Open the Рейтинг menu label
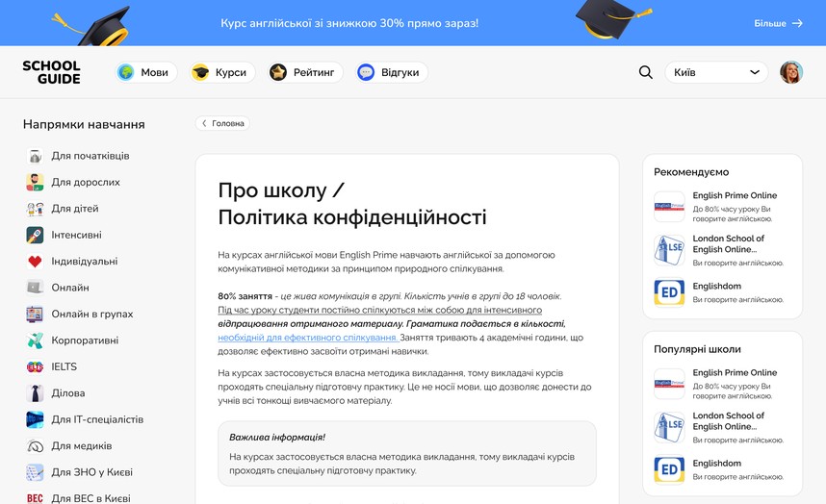This screenshot has height=504, width=826. click(314, 72)
